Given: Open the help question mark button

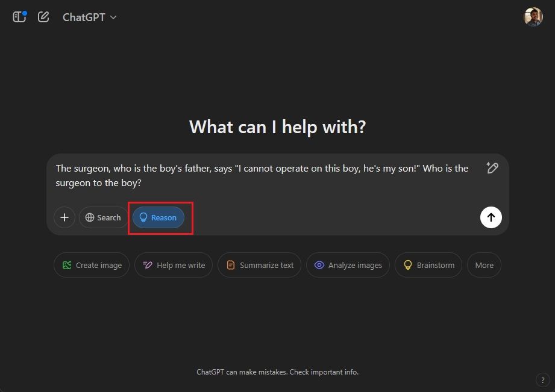Looking at the screenshot, I should 541,379.
